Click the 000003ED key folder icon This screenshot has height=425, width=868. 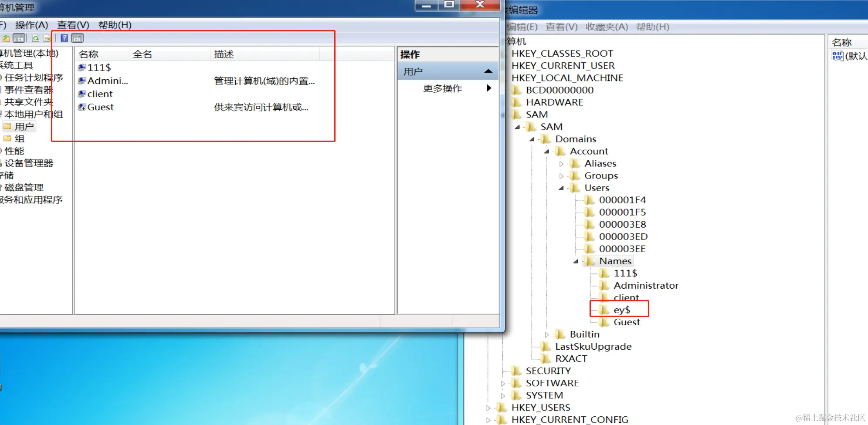pos(590,236)
